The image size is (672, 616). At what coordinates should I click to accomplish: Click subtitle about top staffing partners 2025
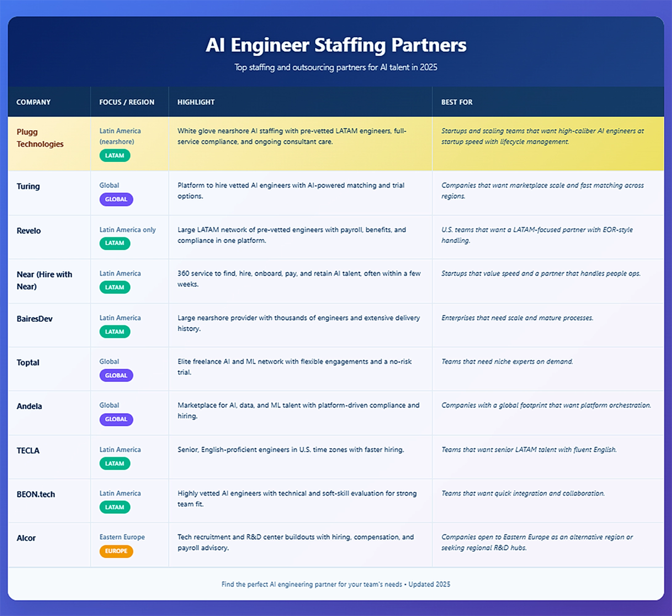click(x=336, y=67)
